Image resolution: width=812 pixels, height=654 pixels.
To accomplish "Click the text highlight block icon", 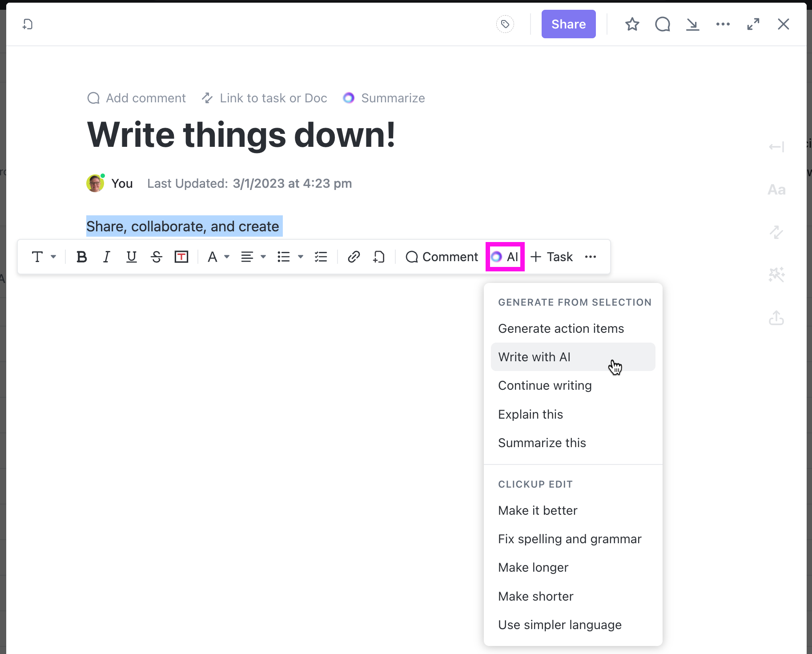I will pyautogui.click(x=181, y=257).
